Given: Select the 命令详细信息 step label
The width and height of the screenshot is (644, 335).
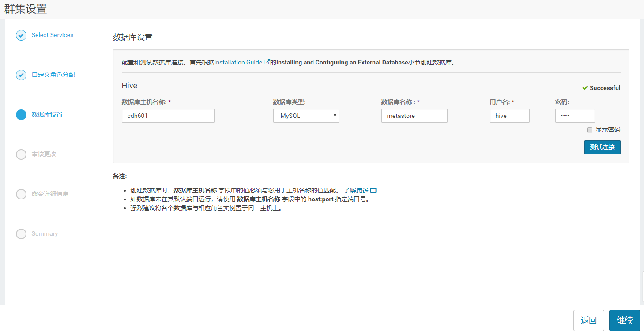Looking at the screenshot, I should [x=50, y=194].
